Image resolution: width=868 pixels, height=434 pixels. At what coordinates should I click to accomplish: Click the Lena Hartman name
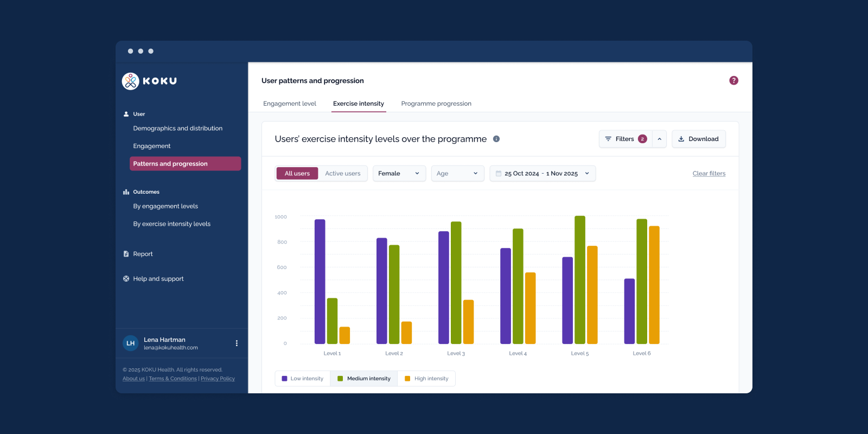(164, 340)
